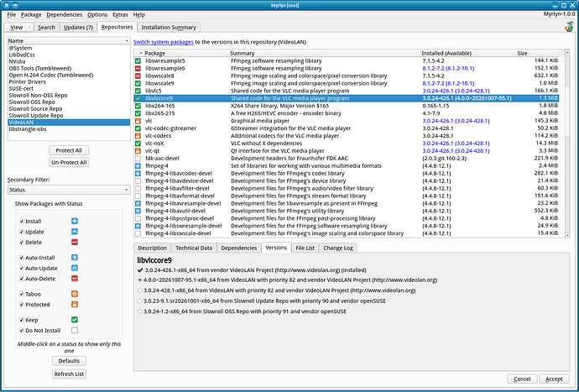
Task: Click the delete status icon for libswresample6
Action: [x=138, y=68]
